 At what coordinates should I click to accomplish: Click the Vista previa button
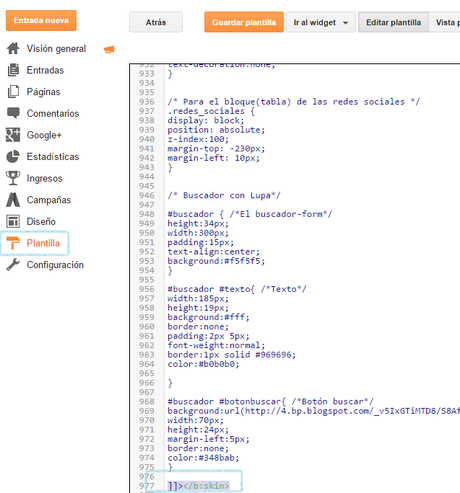coord(445,22)
